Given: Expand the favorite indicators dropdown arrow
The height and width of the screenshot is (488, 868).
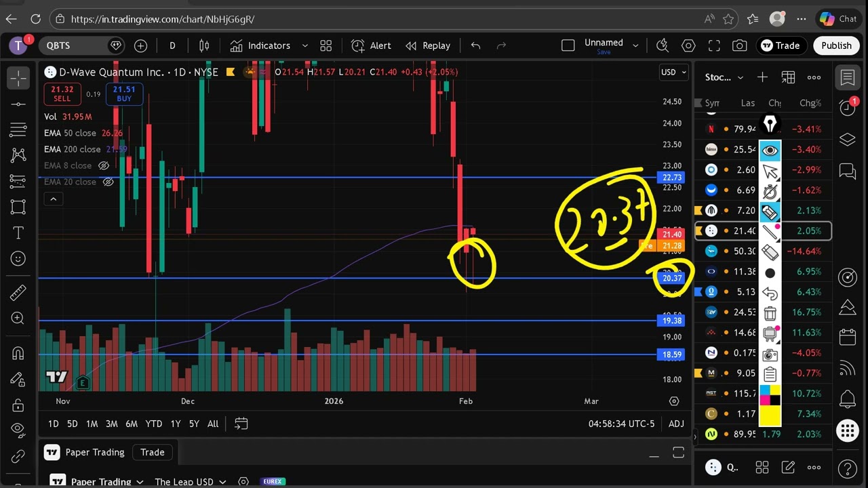Looking at the screenshot, I should tap(304, 45).
